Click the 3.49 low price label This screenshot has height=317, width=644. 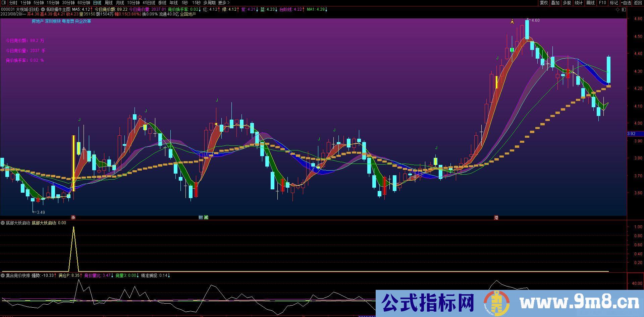point(41,212)
